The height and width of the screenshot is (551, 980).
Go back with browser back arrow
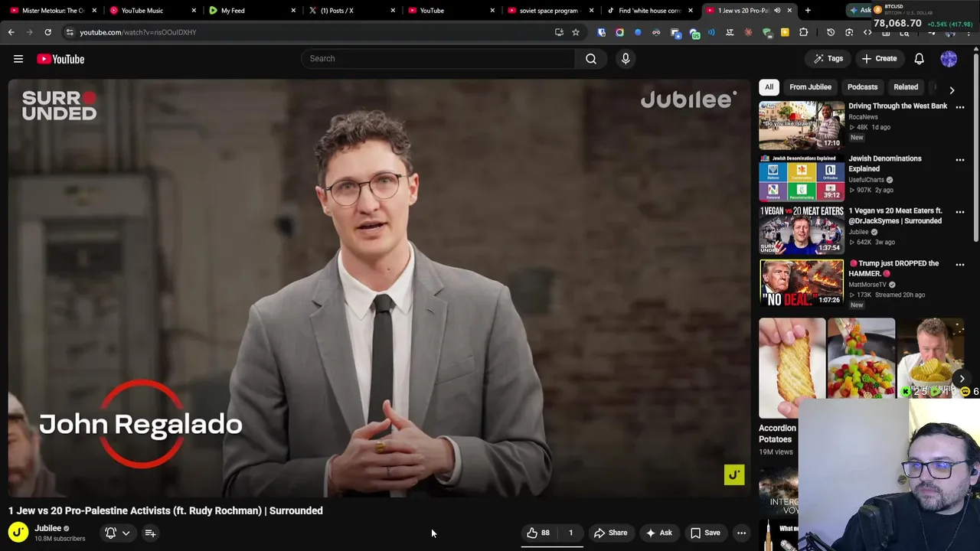click(x=11, y=32)
